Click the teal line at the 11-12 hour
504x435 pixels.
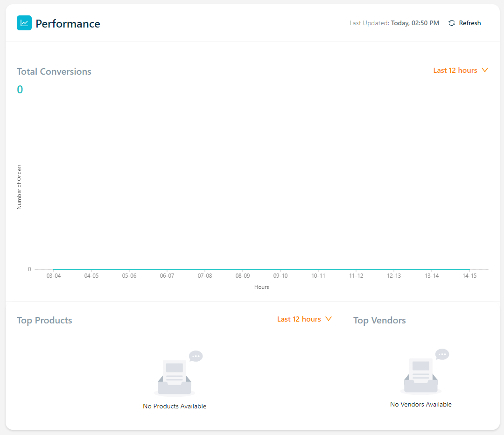point(356,269)
